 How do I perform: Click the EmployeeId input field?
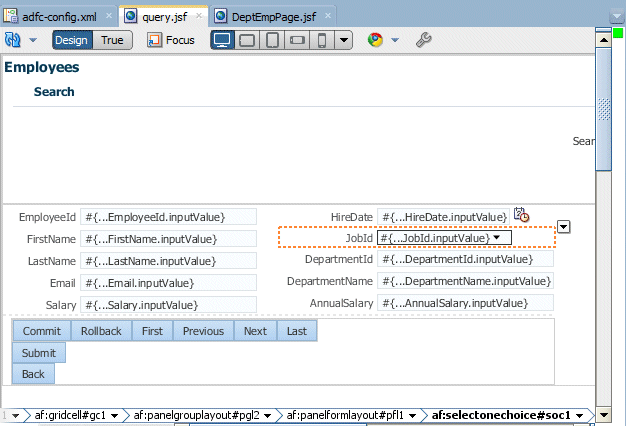tap(168, 217)
